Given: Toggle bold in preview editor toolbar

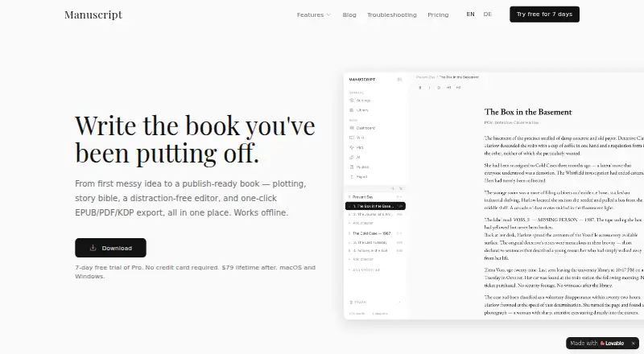Looking at the screenshot, I should tap(419, 88).
